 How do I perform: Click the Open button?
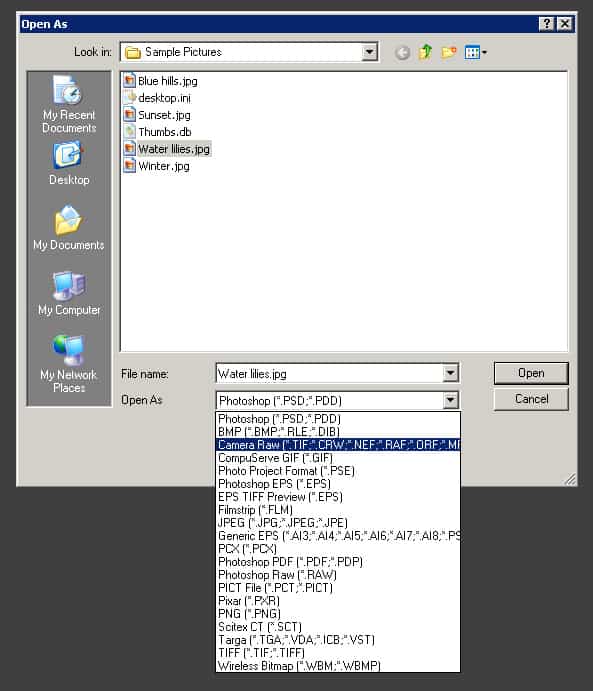531,373
